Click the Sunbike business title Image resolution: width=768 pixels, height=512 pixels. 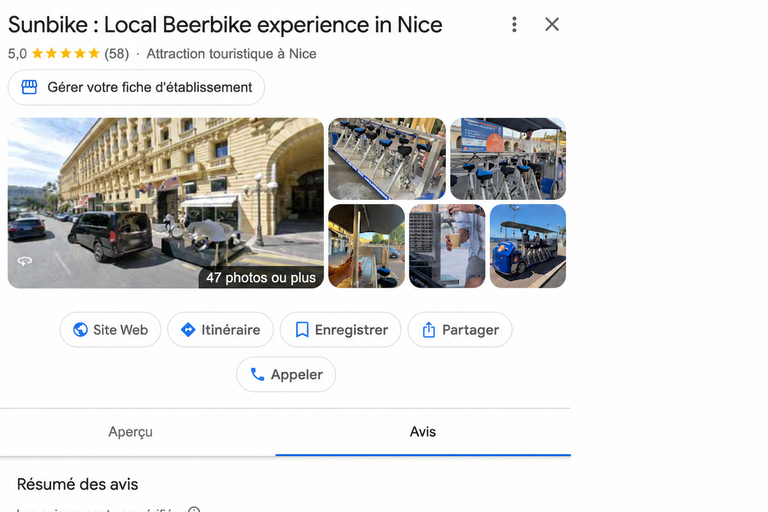tap(225, 25)
